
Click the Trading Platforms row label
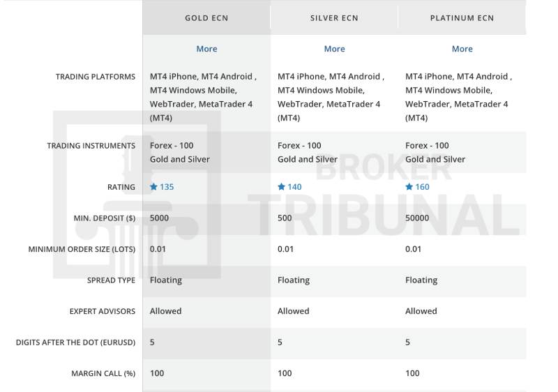pos(96,77)
